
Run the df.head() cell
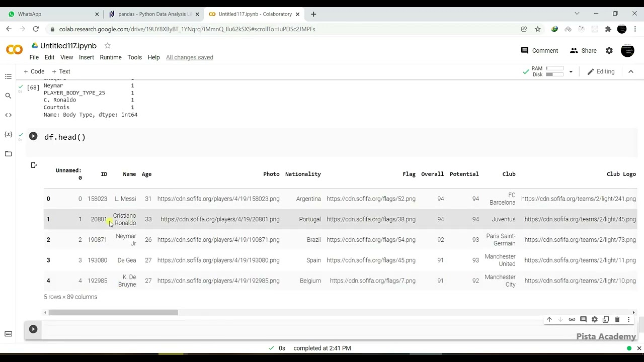point(33,136)
